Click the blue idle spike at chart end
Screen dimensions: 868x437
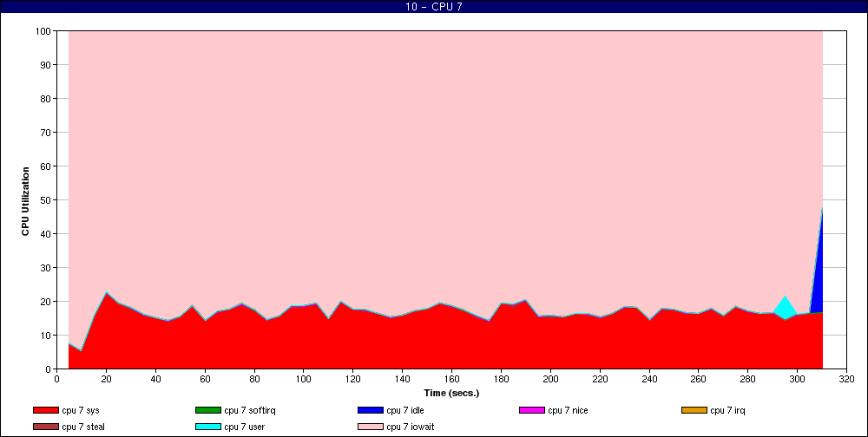click(x=819, y=277)
